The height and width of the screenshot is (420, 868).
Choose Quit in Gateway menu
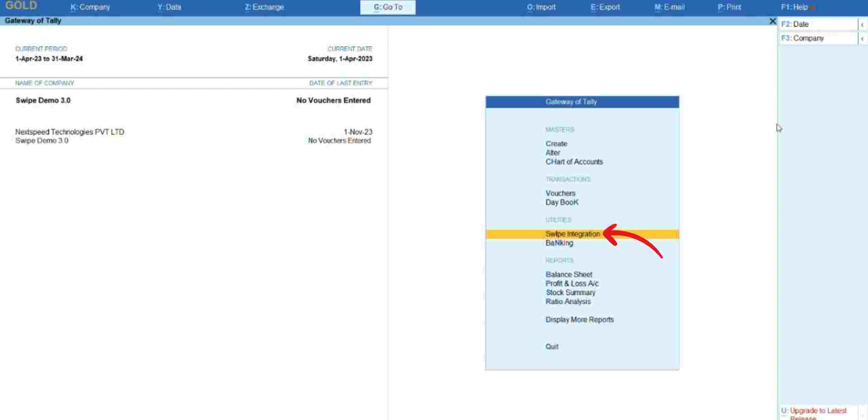[552, 347]
